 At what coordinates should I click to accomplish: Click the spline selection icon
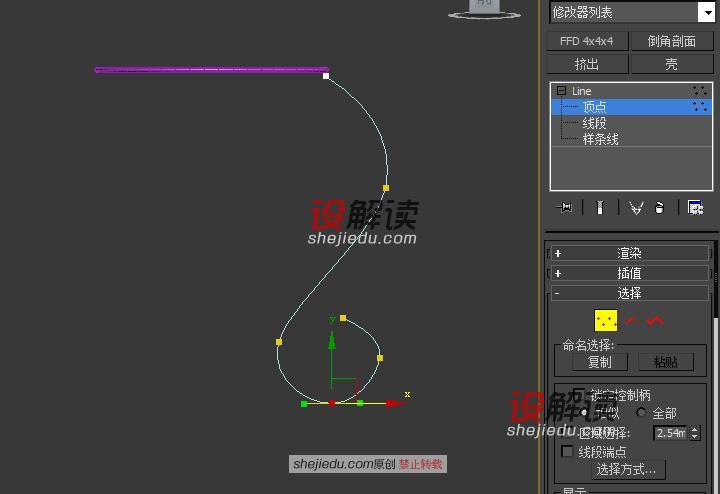[655, 320]
